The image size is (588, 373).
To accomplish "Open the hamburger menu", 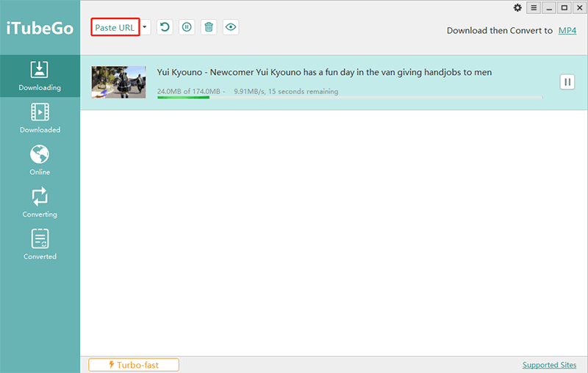I will coord(534,8).
